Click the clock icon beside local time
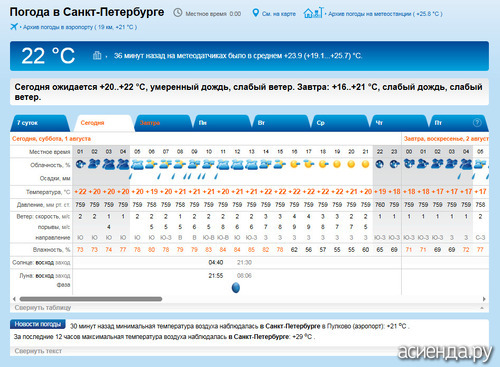This screenshot has width=500, height=367. point(178,13)
